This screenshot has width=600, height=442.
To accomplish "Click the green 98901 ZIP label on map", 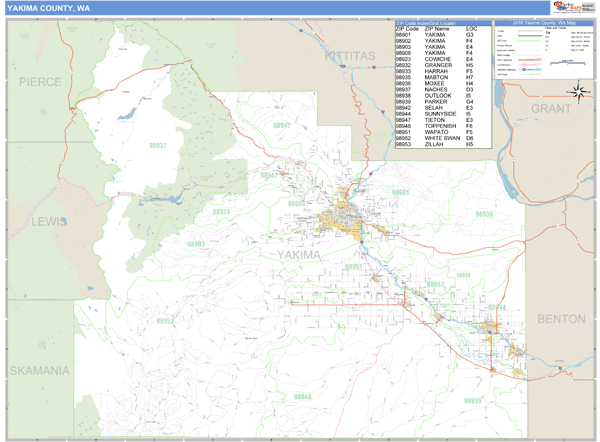I will click(x=400, y=192).
